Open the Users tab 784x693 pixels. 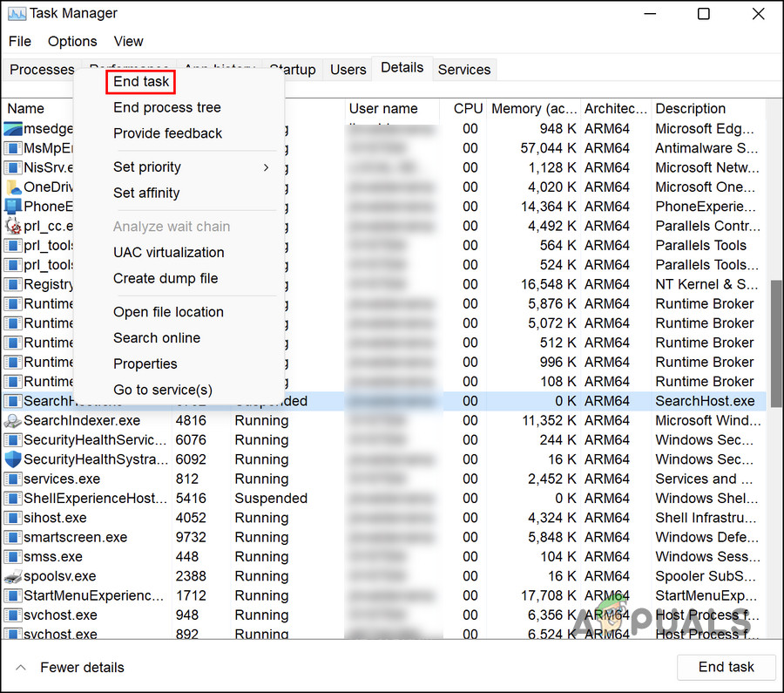point(348,70)
